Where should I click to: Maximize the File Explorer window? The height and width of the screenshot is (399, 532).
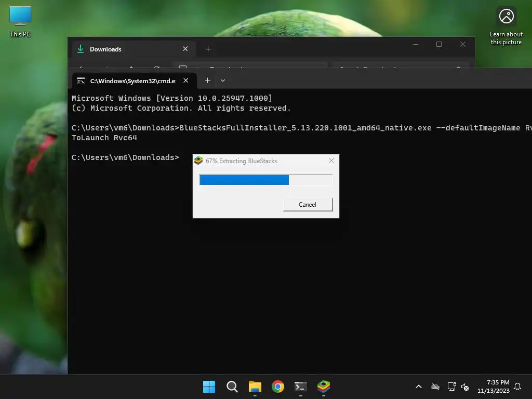[439, 45]
